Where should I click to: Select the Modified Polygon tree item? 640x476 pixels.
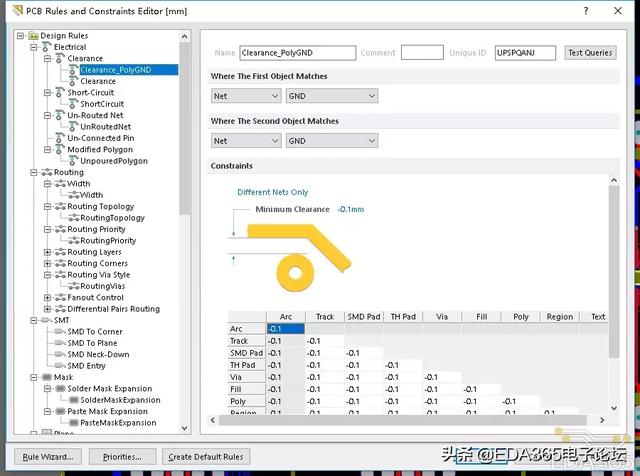coord(100,150)
